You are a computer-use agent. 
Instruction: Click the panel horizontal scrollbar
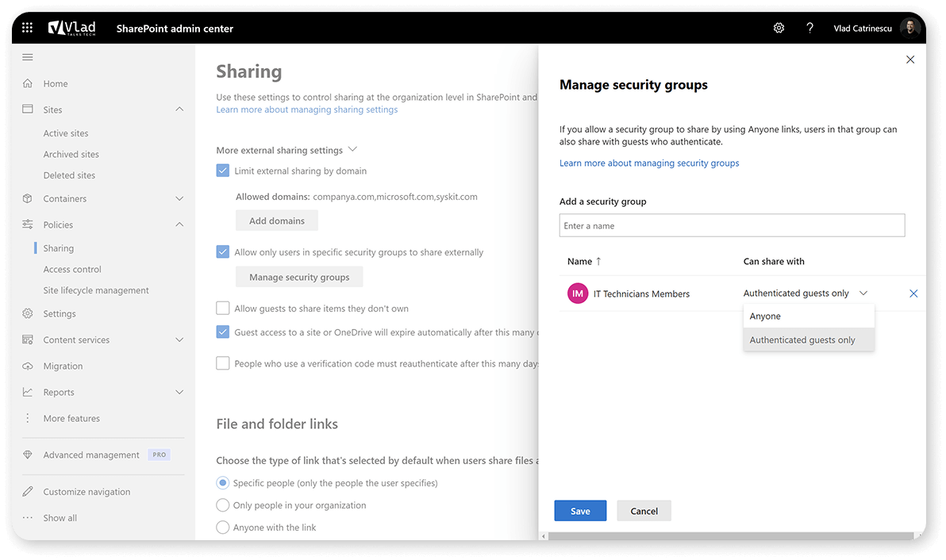[731, 536]
